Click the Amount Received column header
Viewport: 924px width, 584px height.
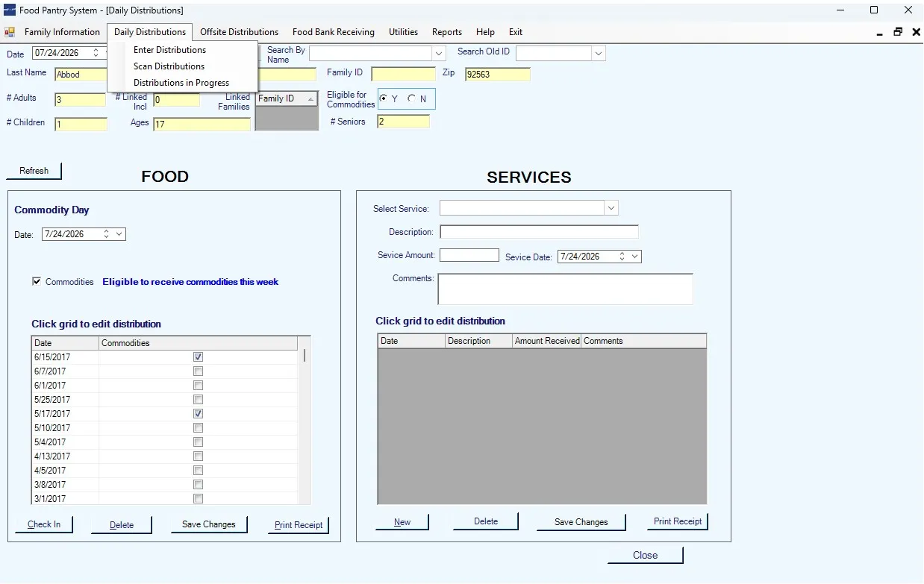tap(547, 341)
